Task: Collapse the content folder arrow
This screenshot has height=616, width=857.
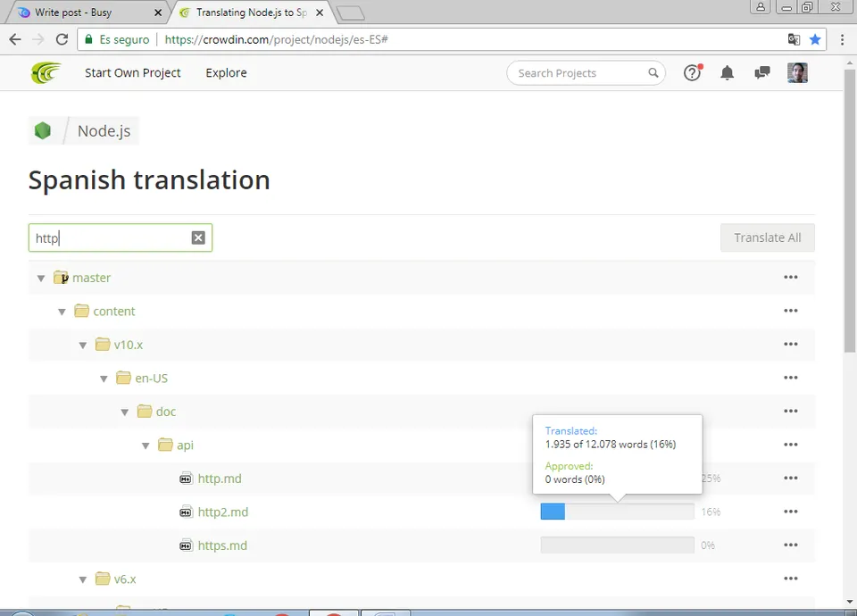Action: pyautogui.click(x=62, y=312)
